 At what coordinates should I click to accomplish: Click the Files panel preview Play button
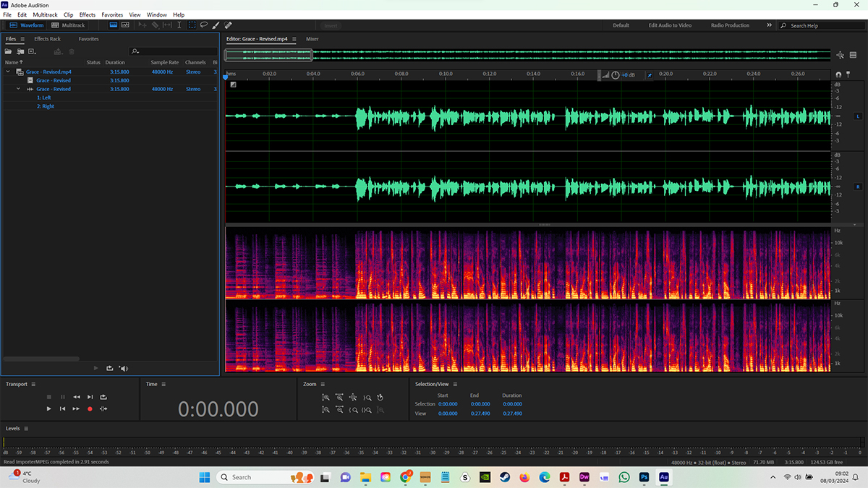96,368
